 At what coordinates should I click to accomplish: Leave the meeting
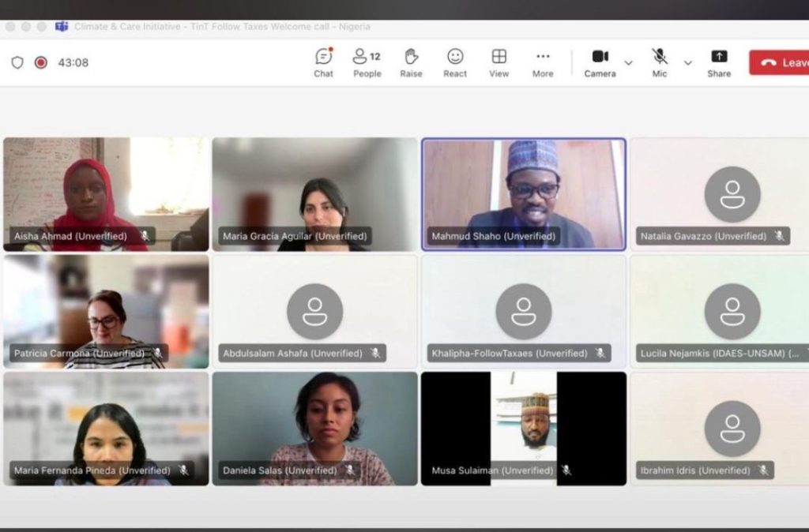(781, 62)
